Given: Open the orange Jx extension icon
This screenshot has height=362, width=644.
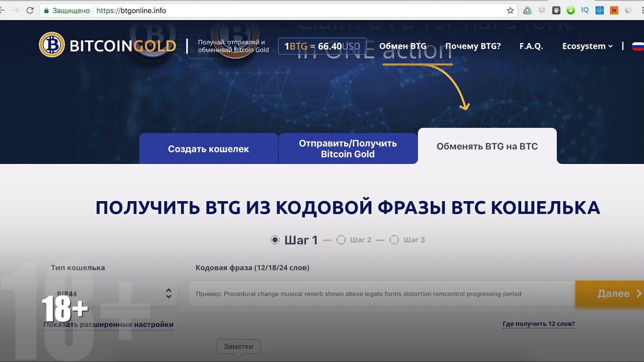Looking at the screenshot, I should click(614, 10).
